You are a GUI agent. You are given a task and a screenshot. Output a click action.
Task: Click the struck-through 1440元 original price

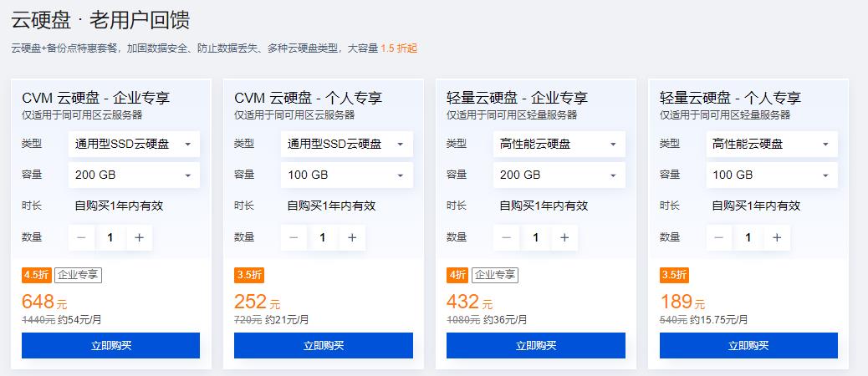38,319
